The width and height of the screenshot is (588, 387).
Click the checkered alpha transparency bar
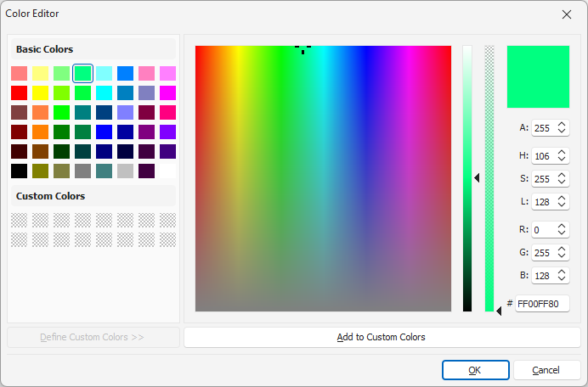pyautogui.click(x=489, y=178)
